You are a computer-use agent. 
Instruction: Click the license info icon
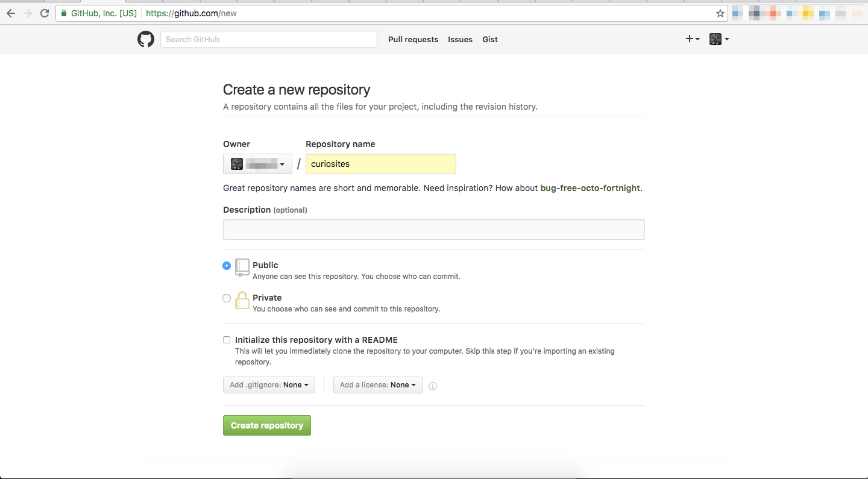point(433,386)
